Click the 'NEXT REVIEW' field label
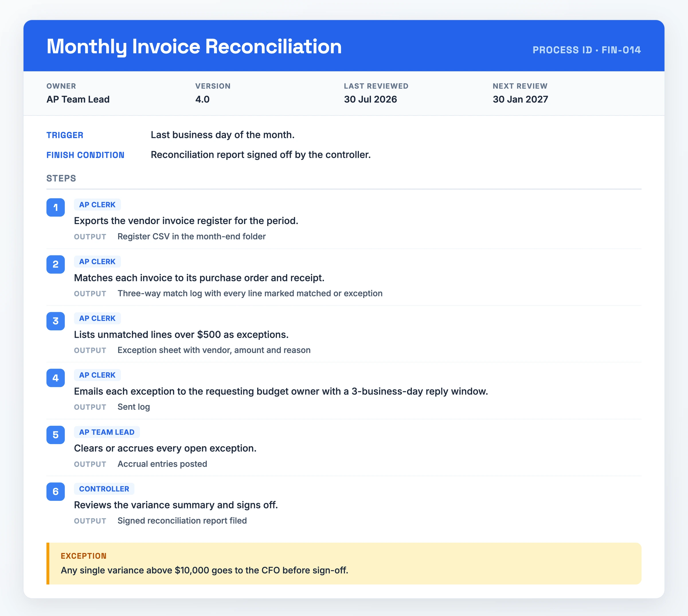688x616 pixels. (x=520, y=86)
